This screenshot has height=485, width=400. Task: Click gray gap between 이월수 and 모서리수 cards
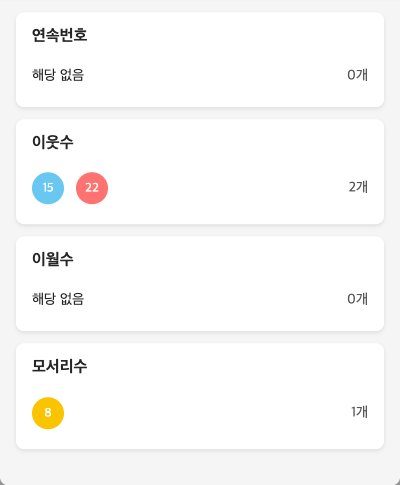pos(200,337)
